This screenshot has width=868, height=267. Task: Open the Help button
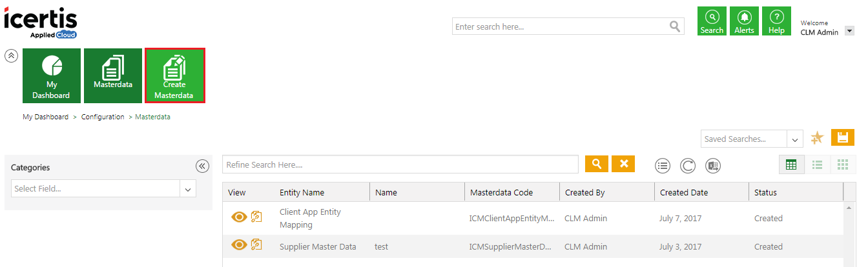(x=776, y=21)
